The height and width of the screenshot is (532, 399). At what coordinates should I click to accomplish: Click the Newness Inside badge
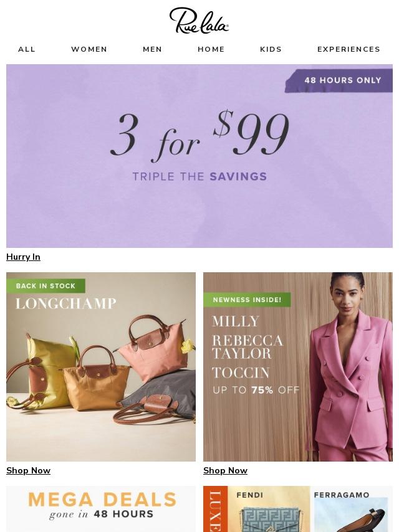point(248,300)
